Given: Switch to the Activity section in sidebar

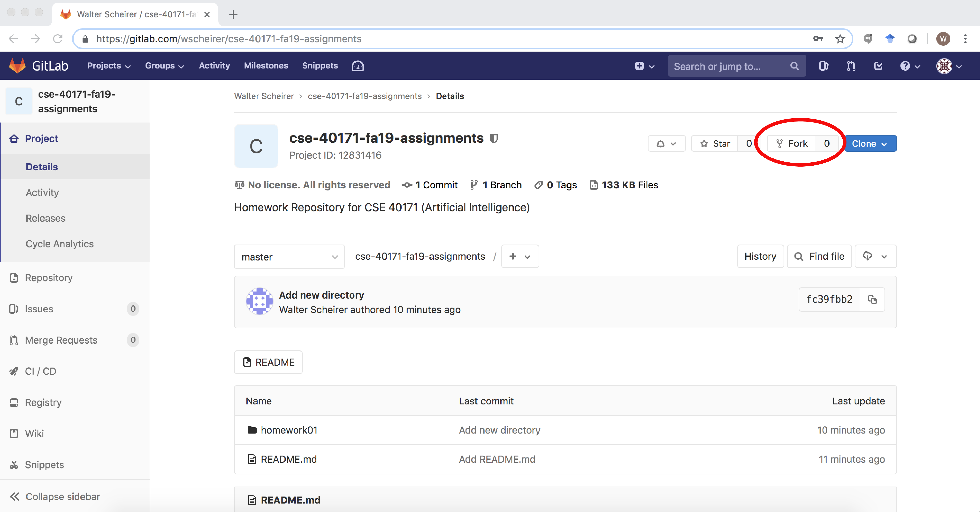Looking at the screenshot, I should pos(42,193).
